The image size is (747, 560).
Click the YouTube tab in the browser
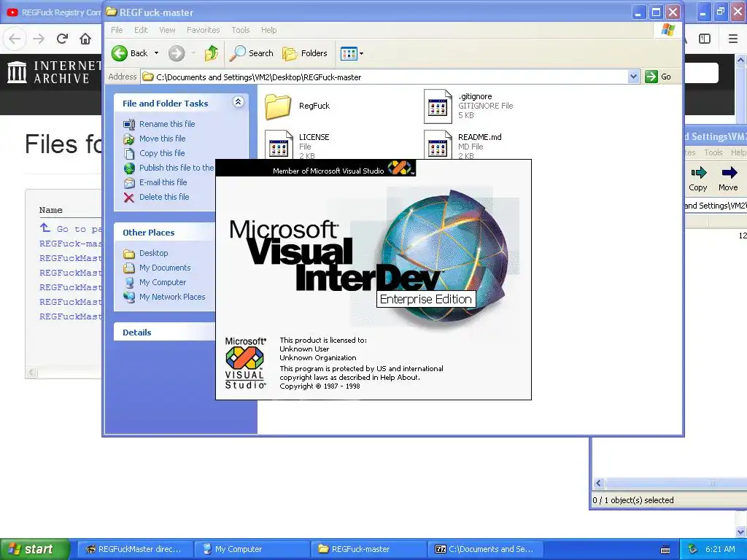(53, 12)
